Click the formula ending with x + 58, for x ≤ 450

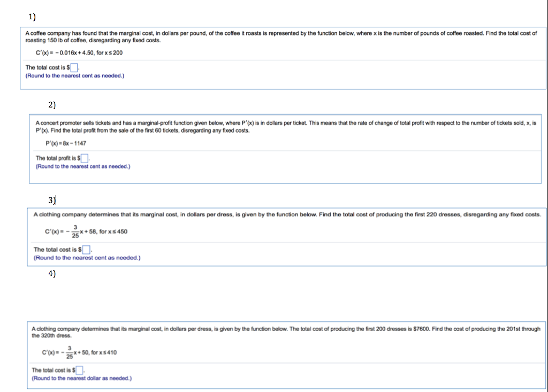(86, 231)
